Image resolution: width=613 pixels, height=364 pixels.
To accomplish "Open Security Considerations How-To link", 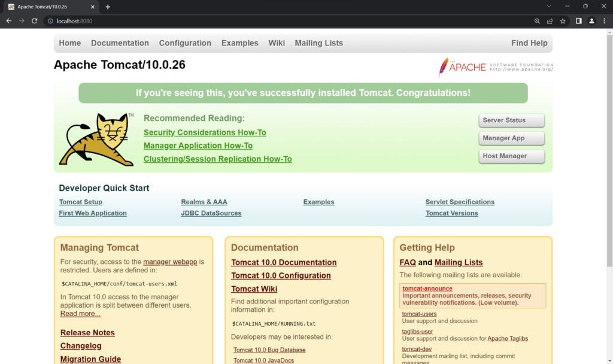I will pyautogui.click(x=205, y=132).
